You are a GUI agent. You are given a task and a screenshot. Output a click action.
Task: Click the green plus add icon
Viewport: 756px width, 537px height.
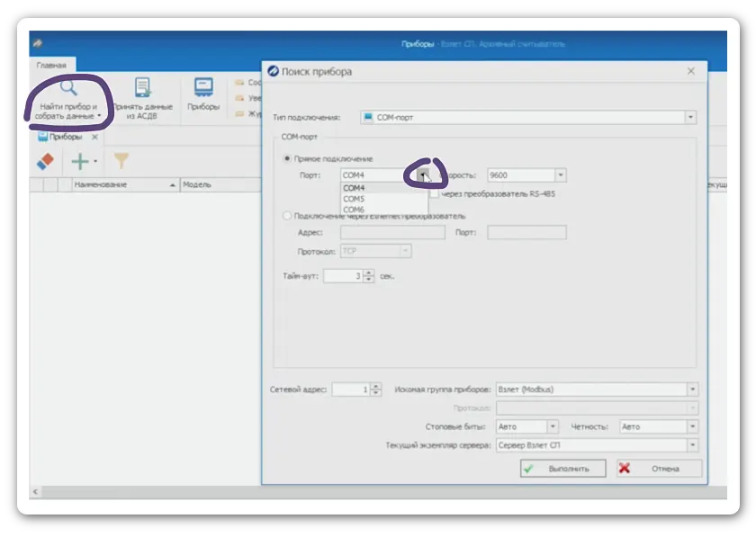(x=80, y=162)
